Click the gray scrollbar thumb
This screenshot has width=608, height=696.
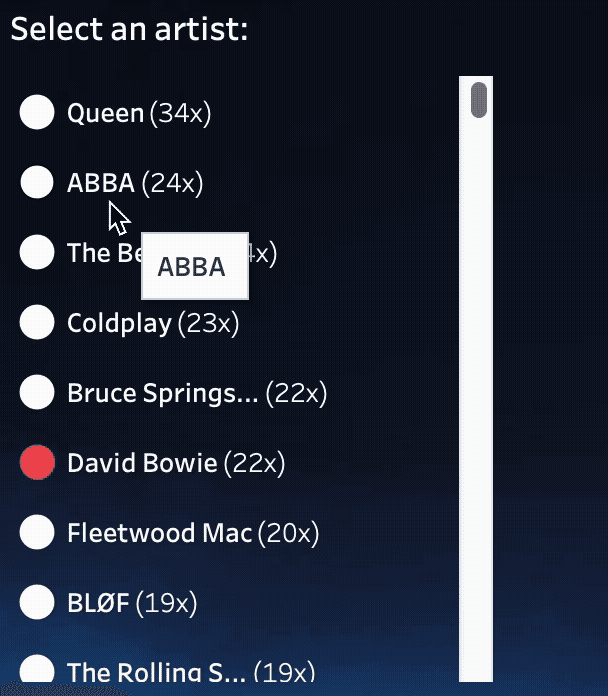[478, 99]
